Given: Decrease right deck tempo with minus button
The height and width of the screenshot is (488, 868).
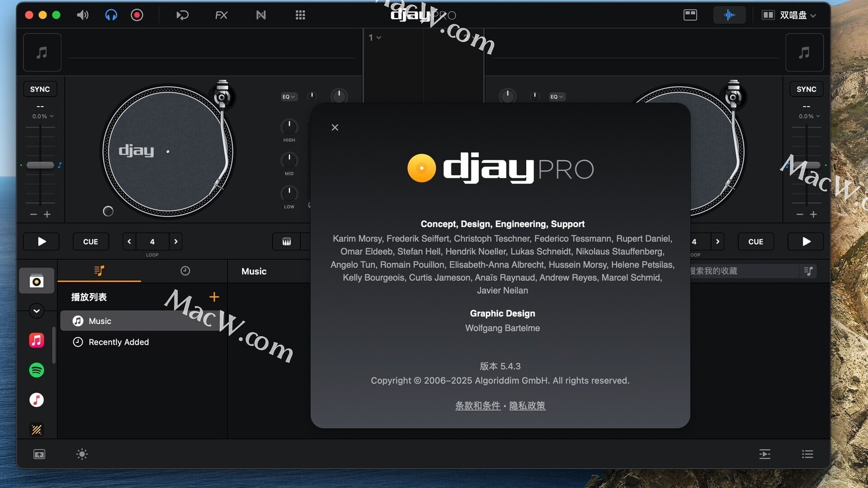Looking at the screenshot, I should tap(800, 215).
